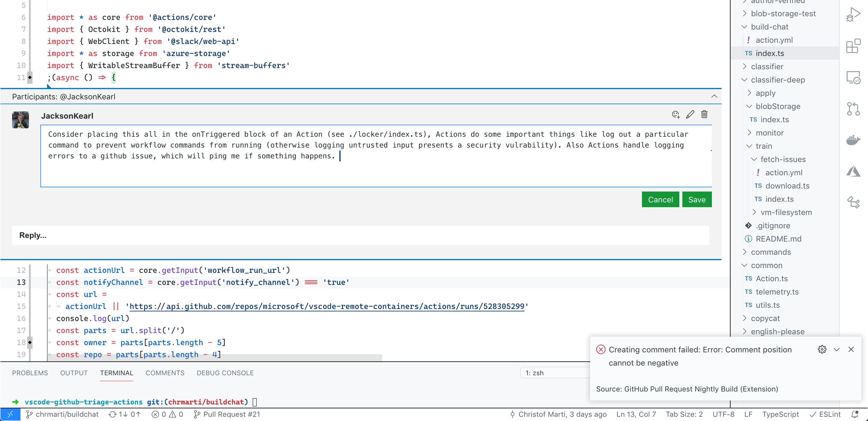
Task: Collapse the Participants comment thread
Action: (714, 96)
